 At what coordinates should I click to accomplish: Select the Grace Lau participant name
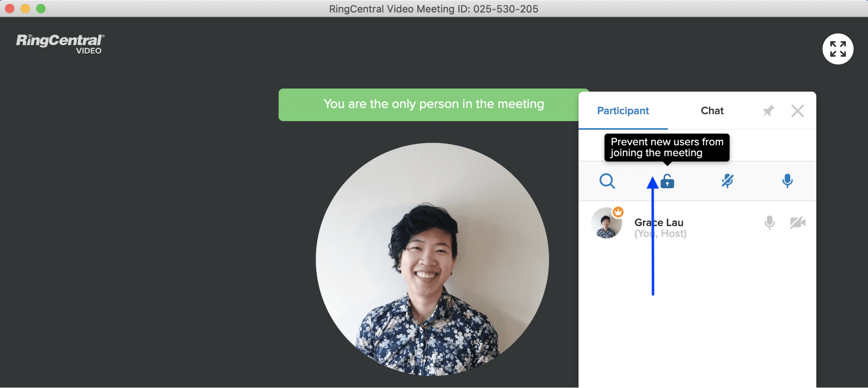(659, 223)
